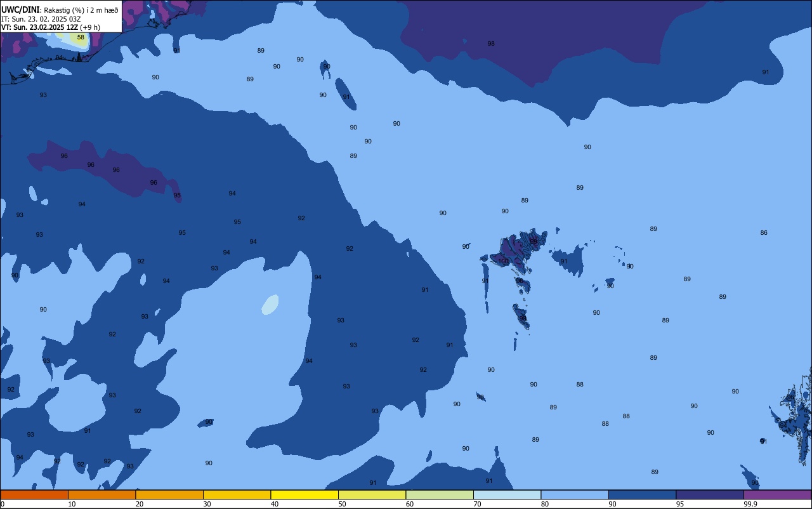Screen dimensions: 812x509
Task: Select the purple legend swatch above 99.9
Action: [778, 494]
